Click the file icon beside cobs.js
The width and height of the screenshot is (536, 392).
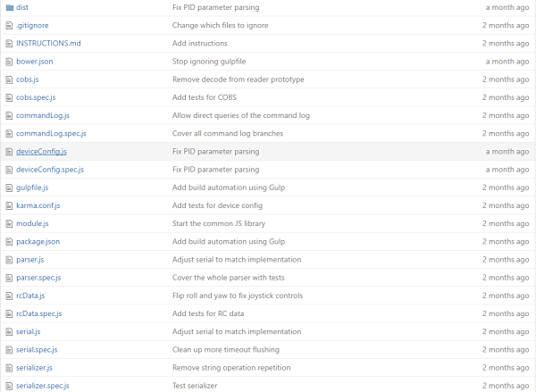[x=8, y=79]
